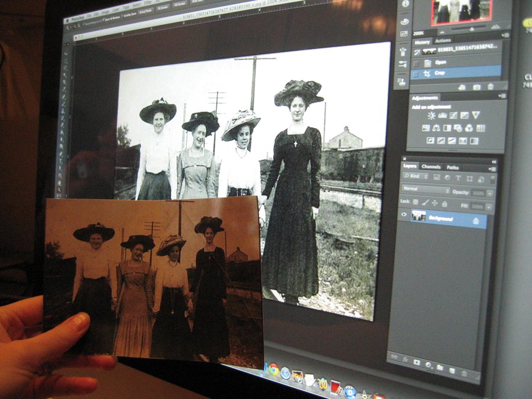
Task: Switch to the Channels tab
Action: pyautogui.click(x=432, y=167)
